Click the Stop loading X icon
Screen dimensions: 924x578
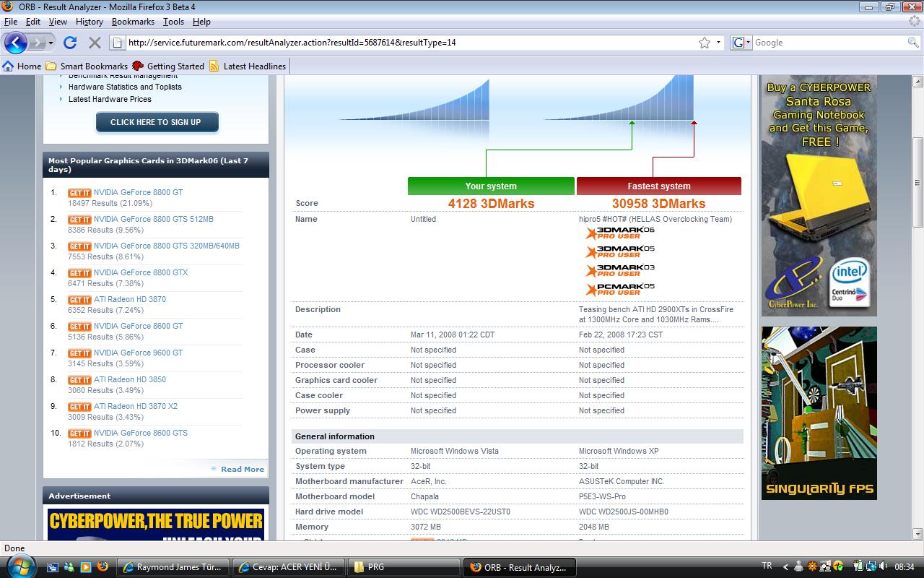point(95,43)
